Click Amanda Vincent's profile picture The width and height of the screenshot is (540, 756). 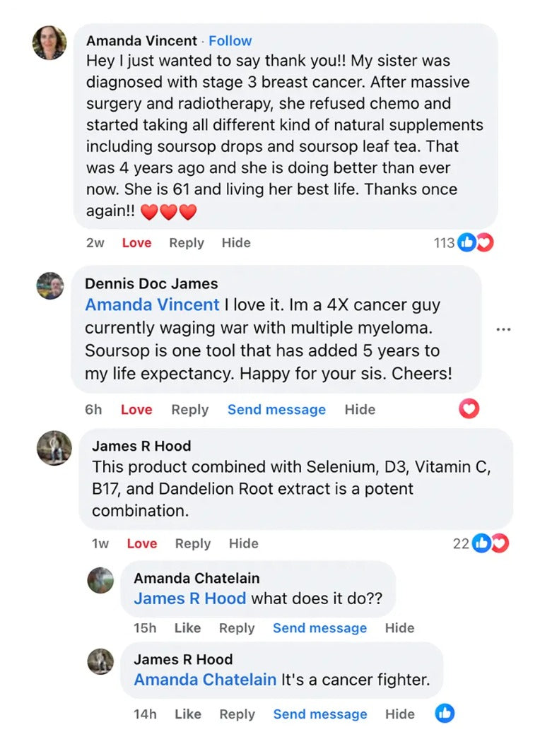click(x=49, y=43)
